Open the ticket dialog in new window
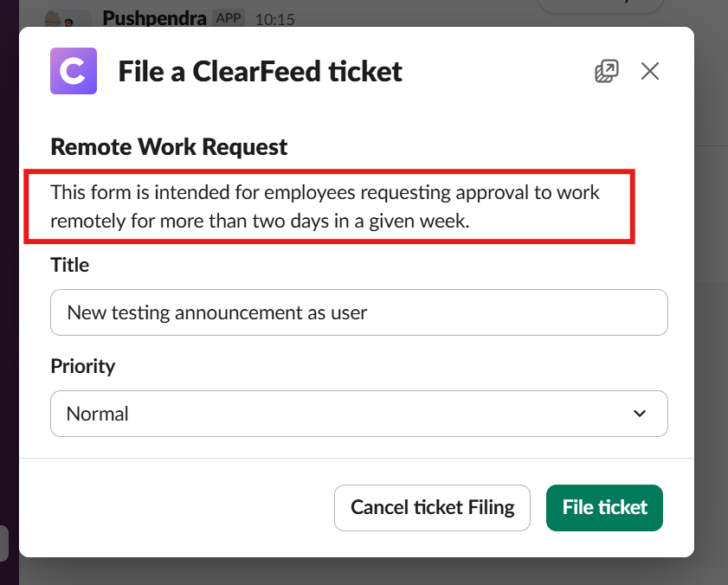 point(607,71)
